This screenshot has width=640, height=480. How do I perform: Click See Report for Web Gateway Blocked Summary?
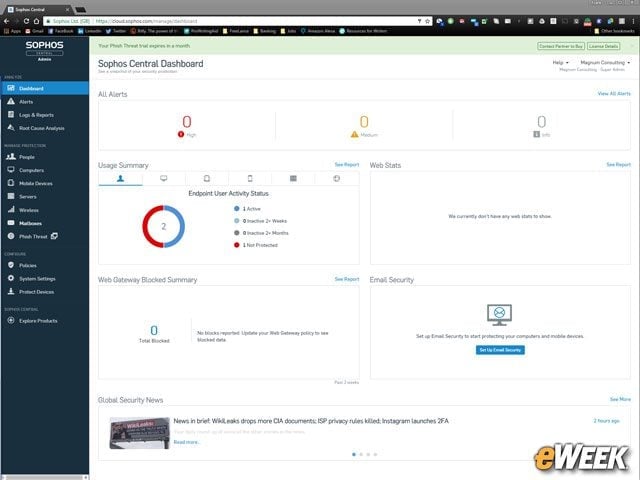pyautogui.click(x=347, y=279)
